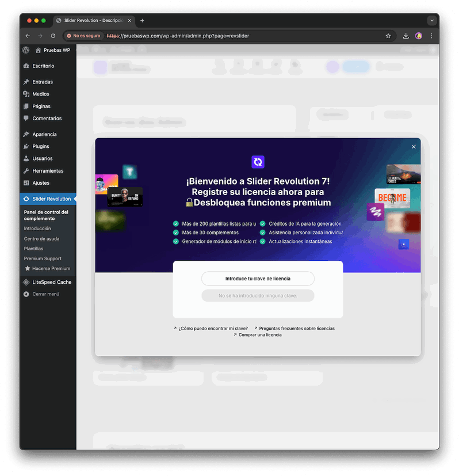Screen dimensions: 459x476
Task: Click the Escritorio dashboard icon
Action: pos(26,66)
